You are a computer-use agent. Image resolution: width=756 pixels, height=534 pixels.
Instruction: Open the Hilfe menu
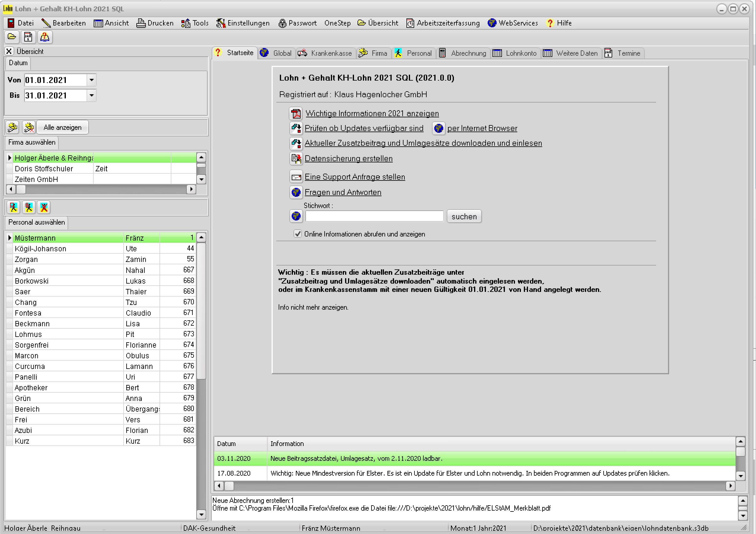click(x=559, y=23)
